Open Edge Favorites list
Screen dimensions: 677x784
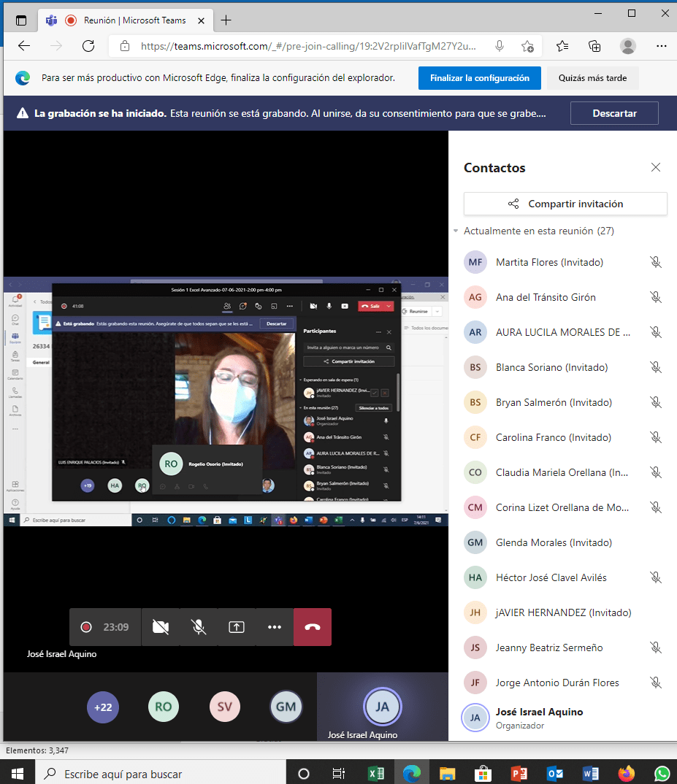point(562,47)
